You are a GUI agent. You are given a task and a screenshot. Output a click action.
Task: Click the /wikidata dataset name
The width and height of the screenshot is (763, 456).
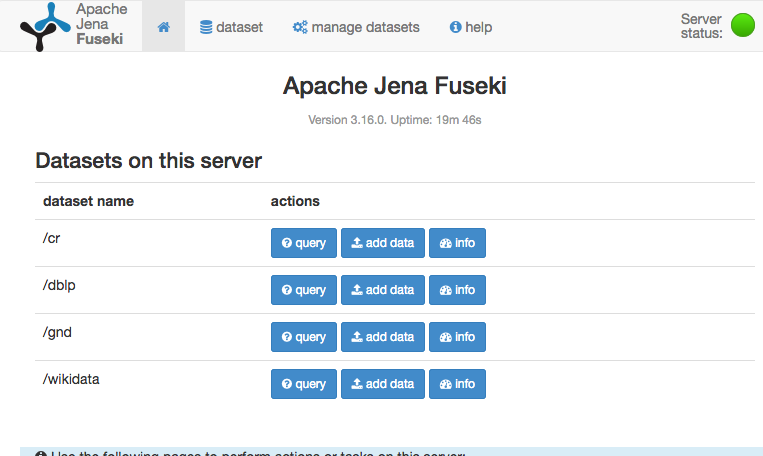(71, 380)
